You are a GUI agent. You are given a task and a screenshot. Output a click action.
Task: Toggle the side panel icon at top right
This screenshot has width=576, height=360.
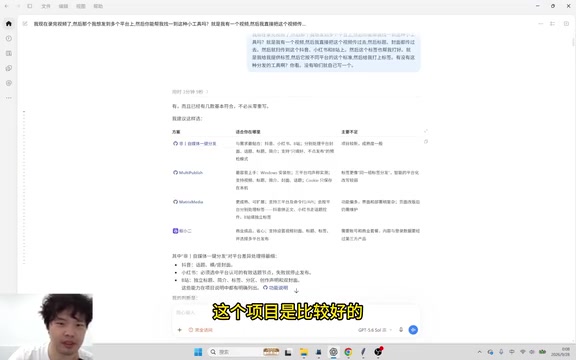(x=566, y=24)
